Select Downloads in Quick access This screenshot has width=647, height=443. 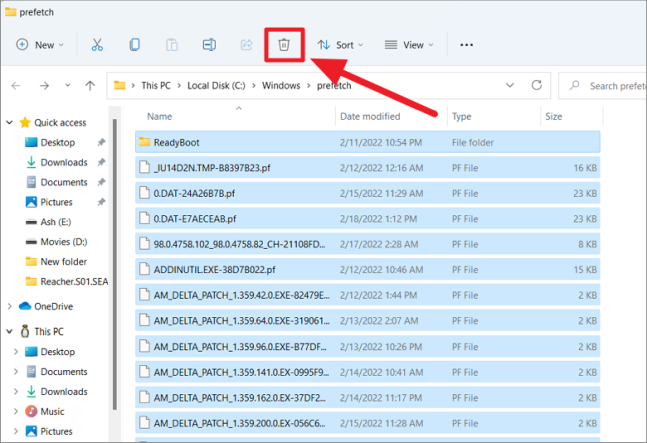(63, 162)
